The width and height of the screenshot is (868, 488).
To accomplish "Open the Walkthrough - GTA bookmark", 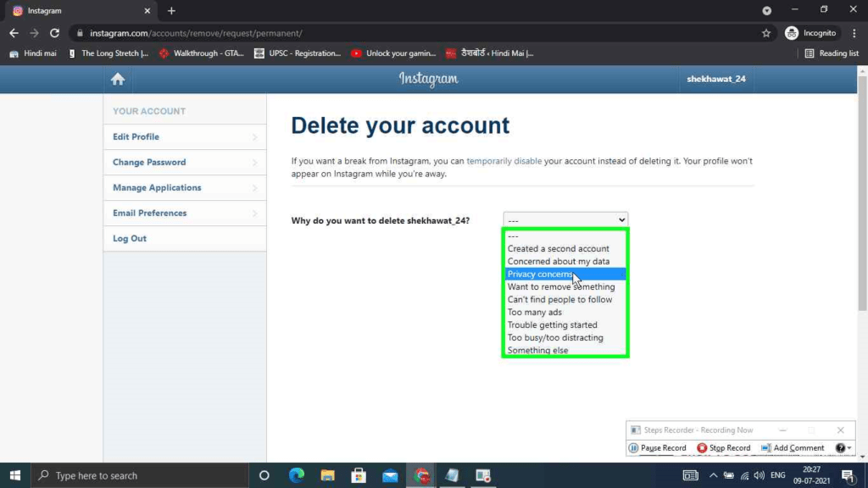I will 202,53.
